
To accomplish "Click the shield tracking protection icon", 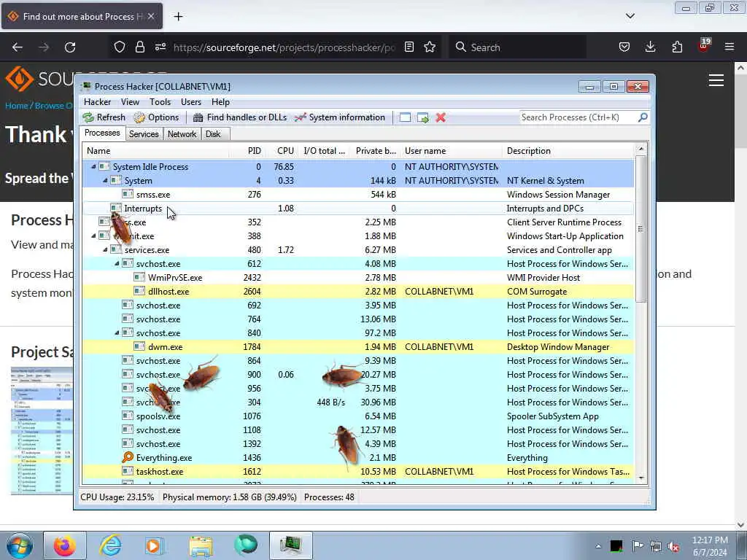I will point(120,47).
